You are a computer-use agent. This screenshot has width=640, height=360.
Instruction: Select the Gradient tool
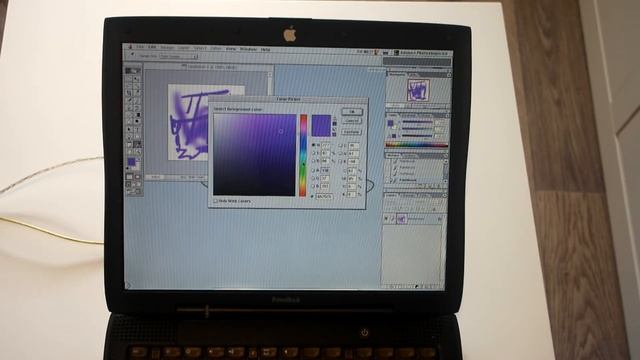point(137,115)
